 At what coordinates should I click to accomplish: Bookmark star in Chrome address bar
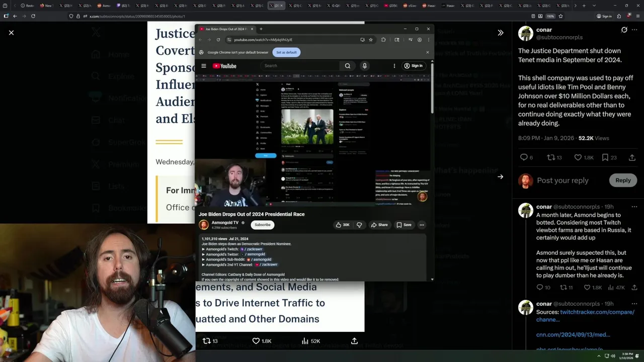[x=371, y=40]
